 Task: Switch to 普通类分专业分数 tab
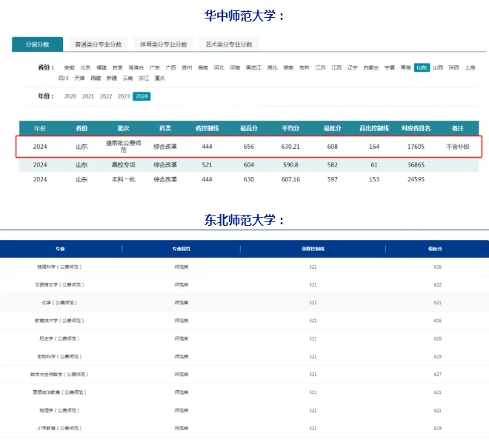pos(99,44)
